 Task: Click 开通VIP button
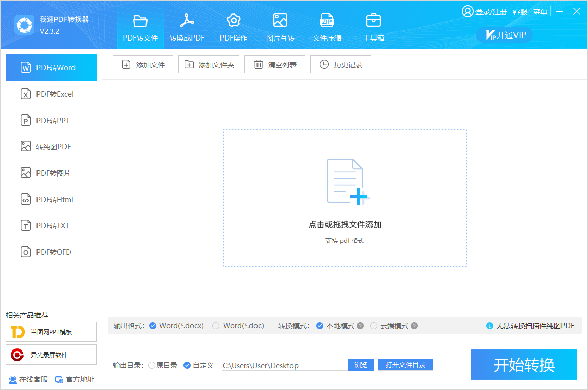[504, 35]
